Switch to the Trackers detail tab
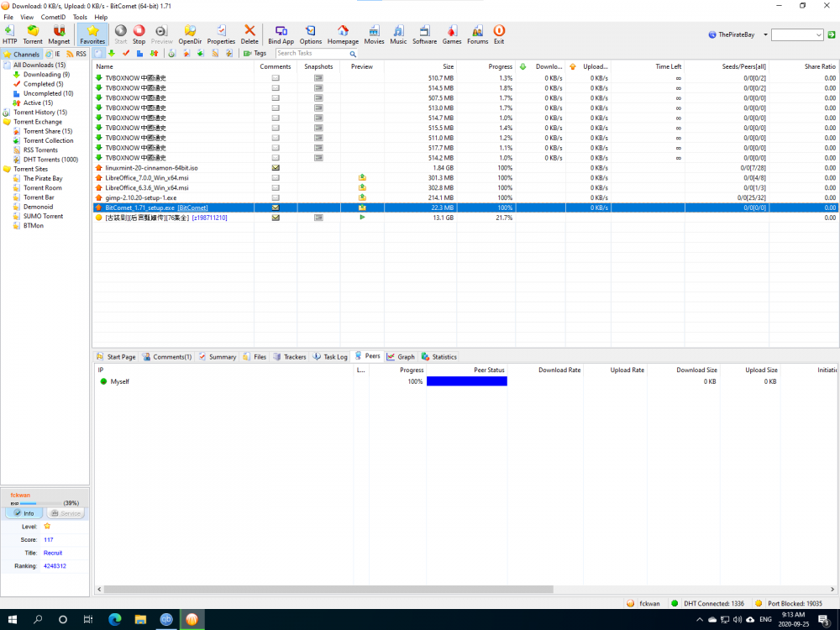Viewport: 840px width, 630px height. [289, 357]
